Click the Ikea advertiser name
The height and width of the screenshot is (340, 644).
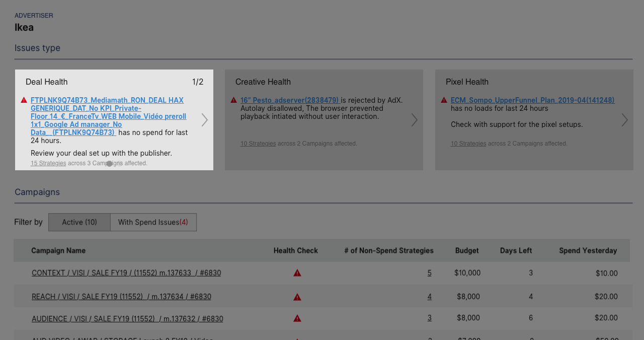point(24,27)
